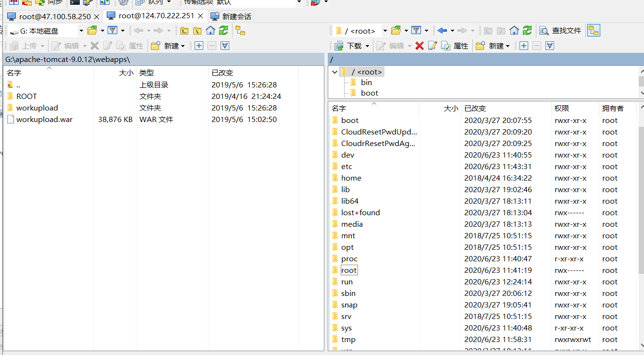
Task: Click the local panel filter icon
Action: pos(112,31)
